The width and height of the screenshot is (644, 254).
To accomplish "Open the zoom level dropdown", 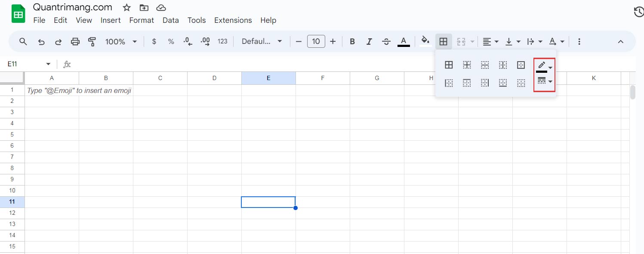I will [121, 42].
